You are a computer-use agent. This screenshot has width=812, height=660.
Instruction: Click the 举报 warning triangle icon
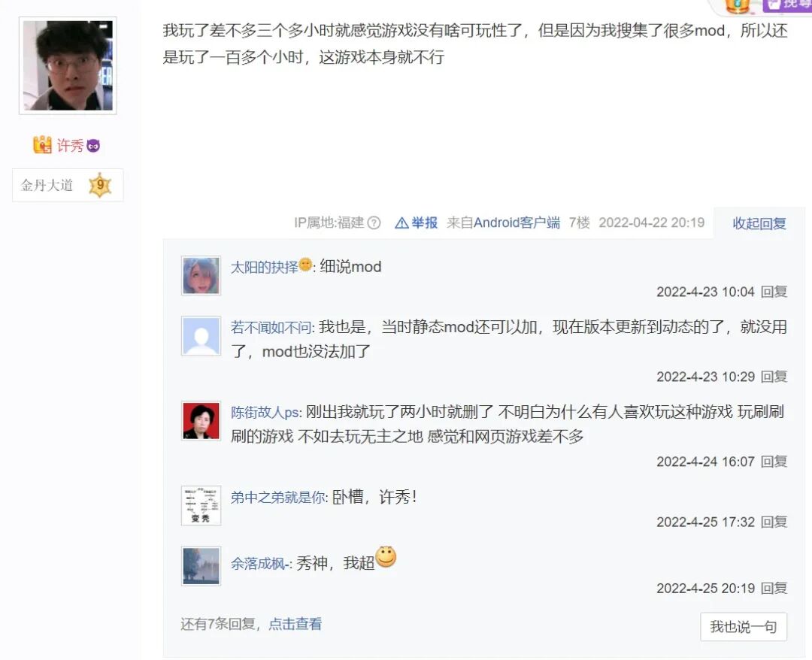[x=401, y=223]
